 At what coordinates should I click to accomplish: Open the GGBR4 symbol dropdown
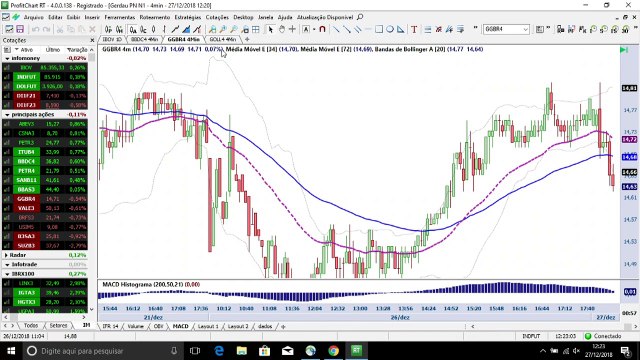525,29
